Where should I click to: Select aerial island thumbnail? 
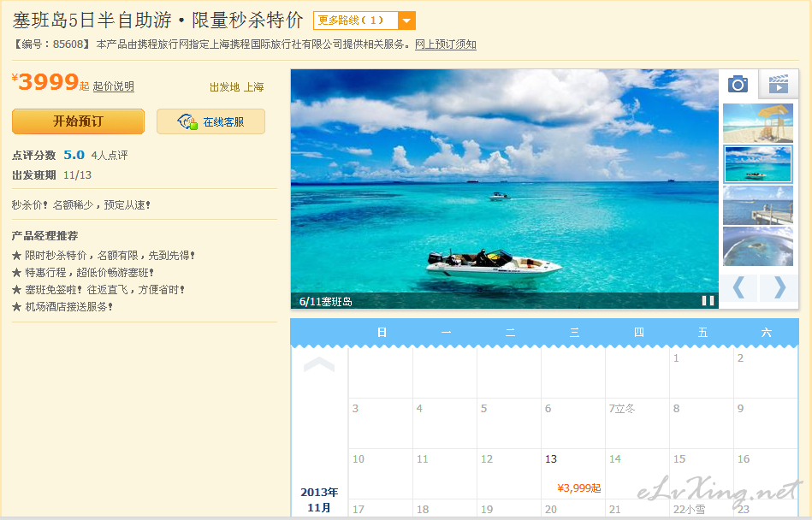coord(757,246)
